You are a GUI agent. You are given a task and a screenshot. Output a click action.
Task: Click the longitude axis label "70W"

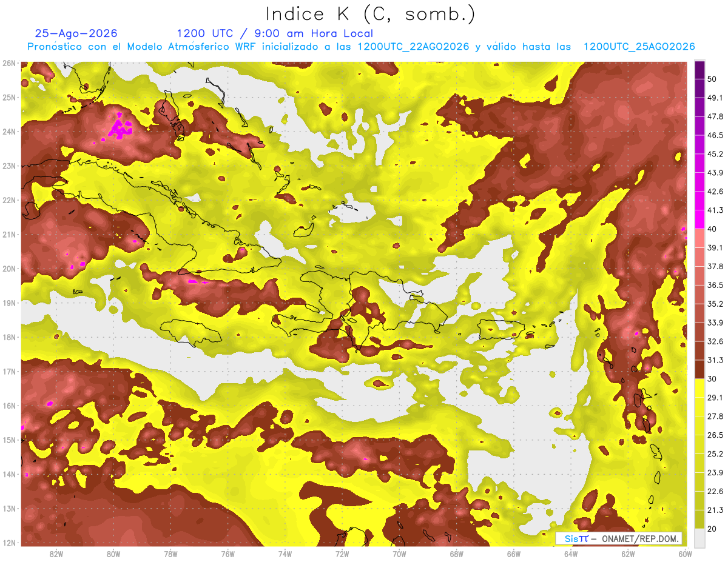coord(399,554)
